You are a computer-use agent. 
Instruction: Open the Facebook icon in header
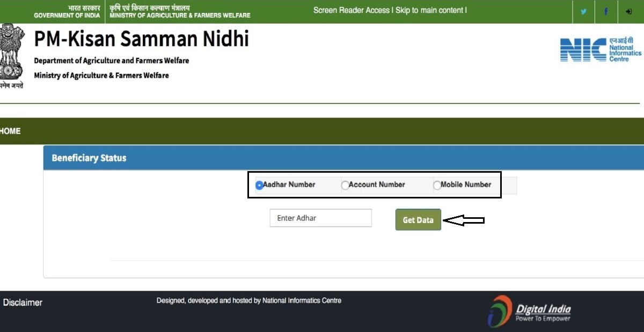click(x=606, y=11)
